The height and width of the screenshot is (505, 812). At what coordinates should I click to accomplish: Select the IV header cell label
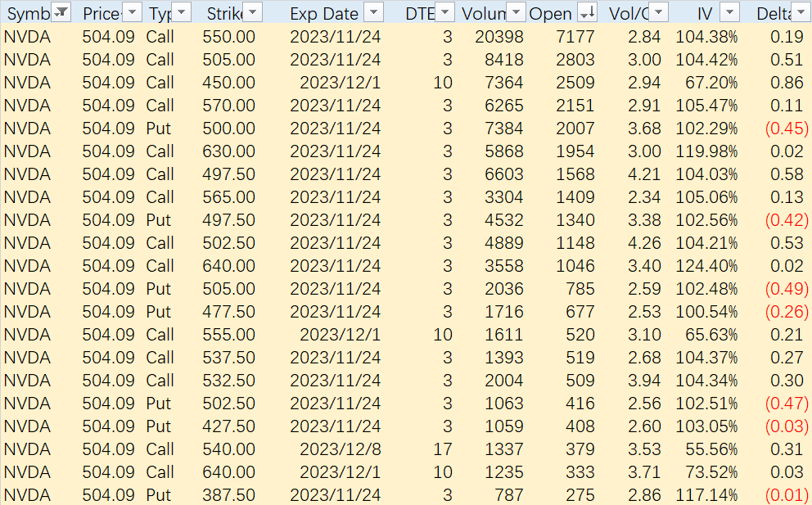point(705,13)
